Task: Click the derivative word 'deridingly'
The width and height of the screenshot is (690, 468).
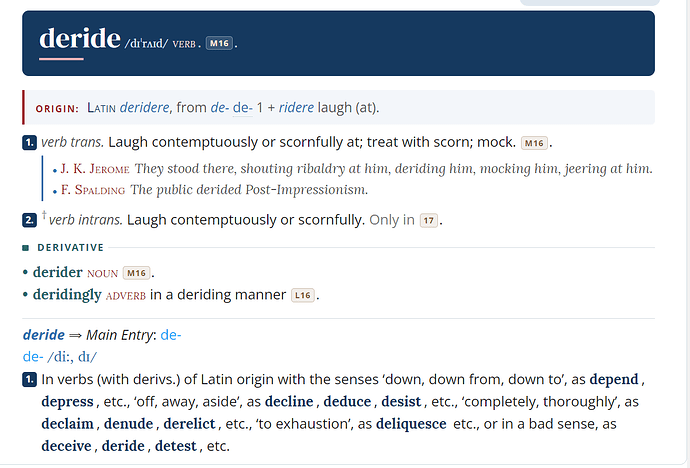Action: click(x=67, y=294)
